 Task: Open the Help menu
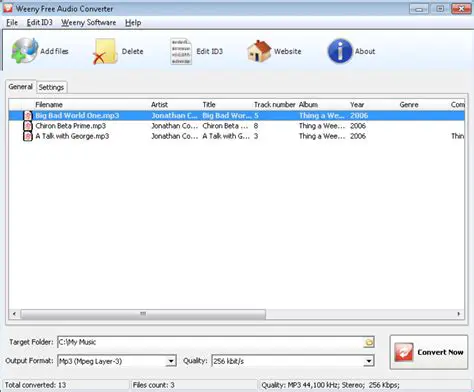coord(133,23)
